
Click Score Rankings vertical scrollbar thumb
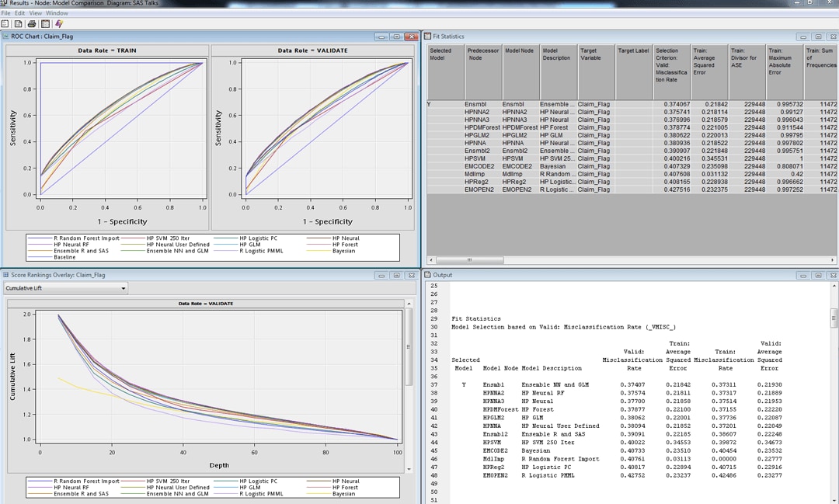(x=409, y=346)
